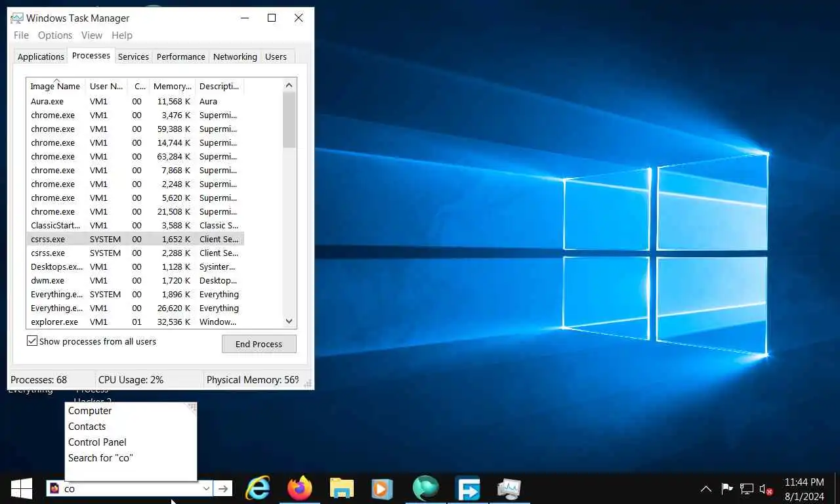Switch to Task Manager taskbar icon

[509, 488]
